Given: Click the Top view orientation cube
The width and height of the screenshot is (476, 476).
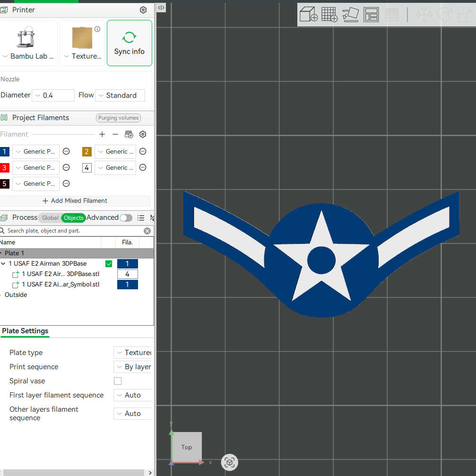Looking at the screenshot, I should (187, 447).
